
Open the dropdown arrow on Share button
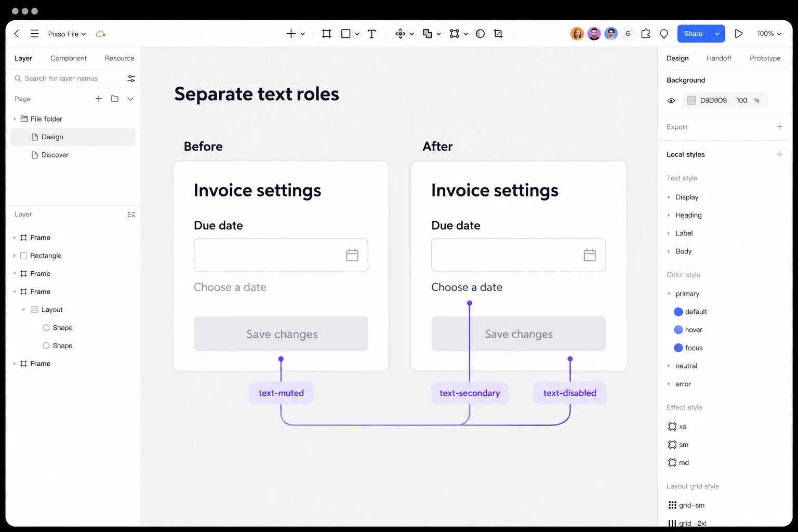(717, 34)
